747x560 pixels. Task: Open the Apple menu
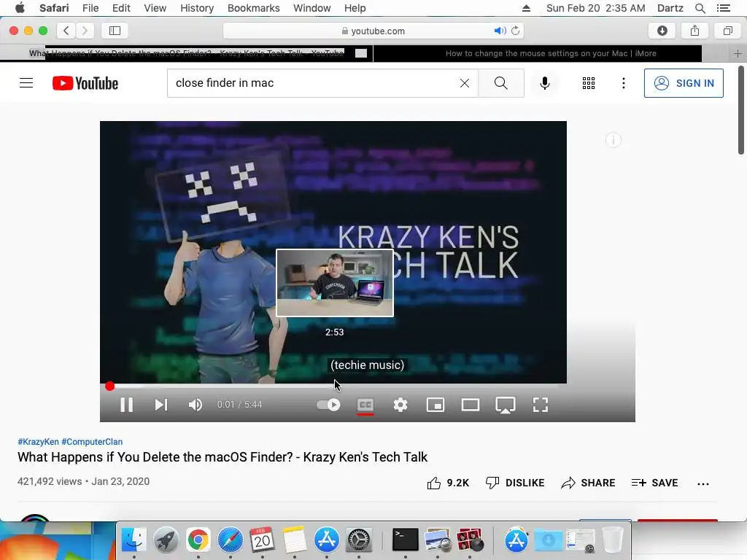pyautogui.click(x=20, y=8)
